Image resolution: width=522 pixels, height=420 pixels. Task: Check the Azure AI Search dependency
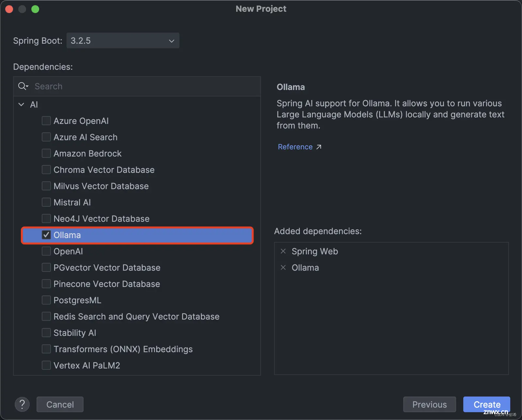point(46,137)
